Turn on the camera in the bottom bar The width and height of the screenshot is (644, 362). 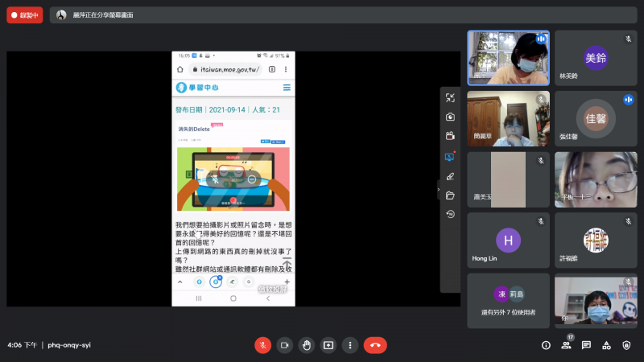click(285, 345)
